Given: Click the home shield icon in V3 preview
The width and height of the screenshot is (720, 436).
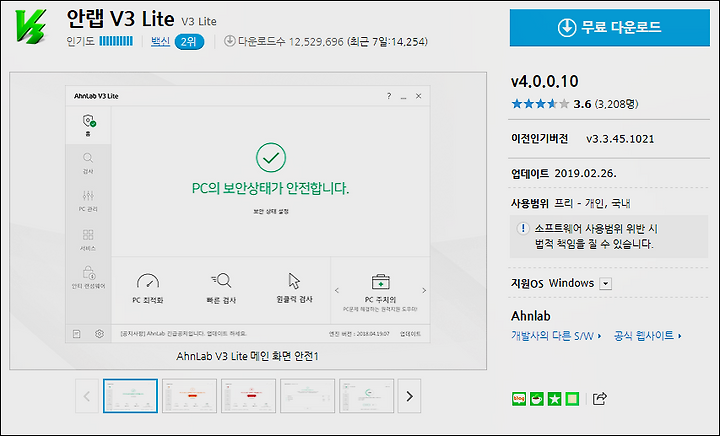Looking at the screenshot, I should [89, 121].
